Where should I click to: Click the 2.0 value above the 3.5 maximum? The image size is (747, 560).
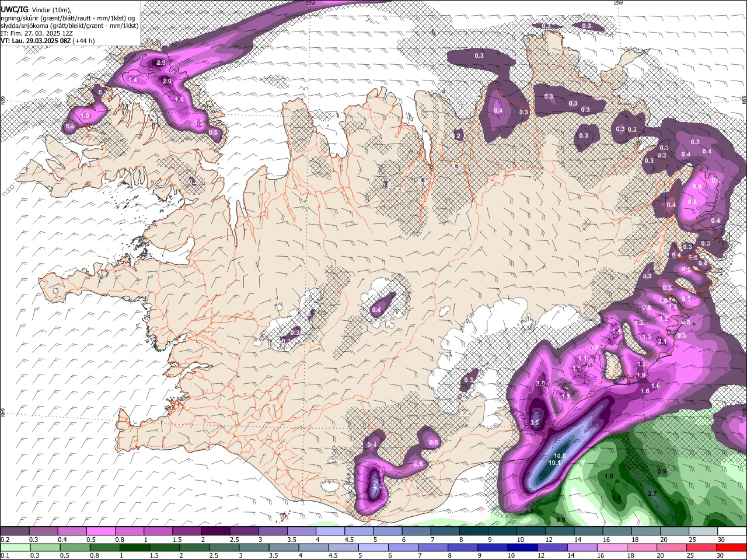pyautogui.click(x=540, y=383)
